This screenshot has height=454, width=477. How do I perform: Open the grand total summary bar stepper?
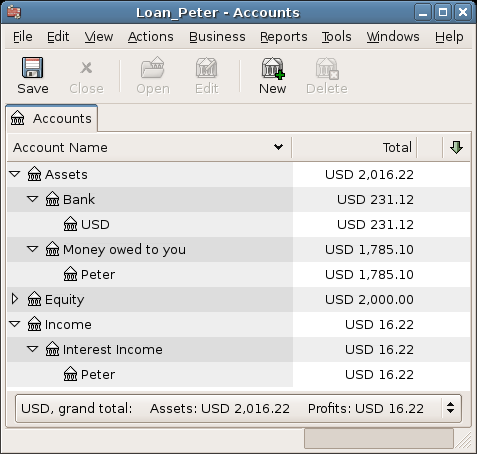[451, 408]
